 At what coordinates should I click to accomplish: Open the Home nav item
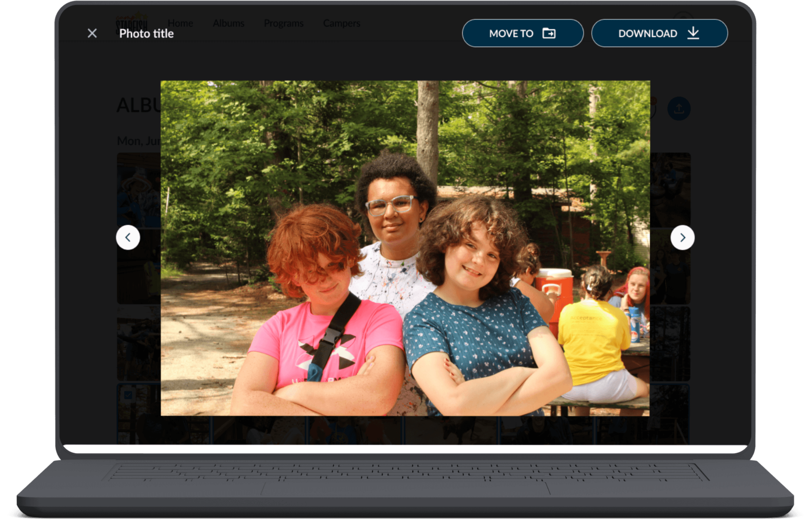tap(180, 23)
